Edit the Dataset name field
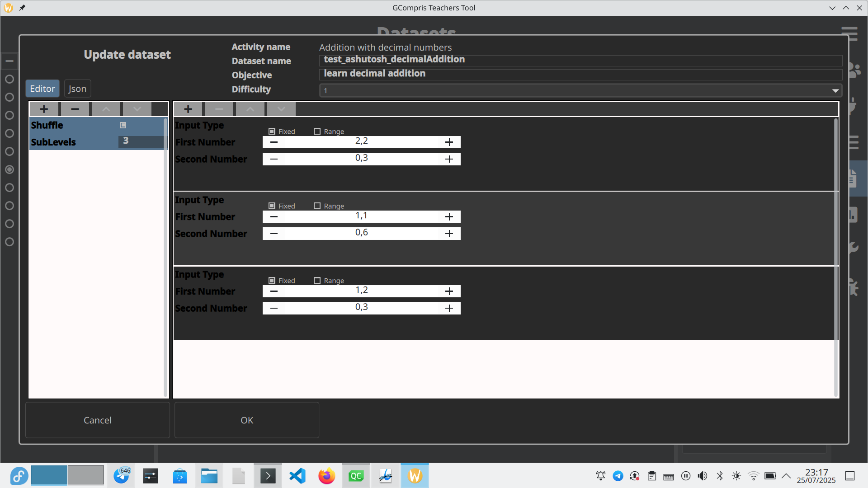The width and height of the screenshot is (868, 488). click(x=580, y=60)
